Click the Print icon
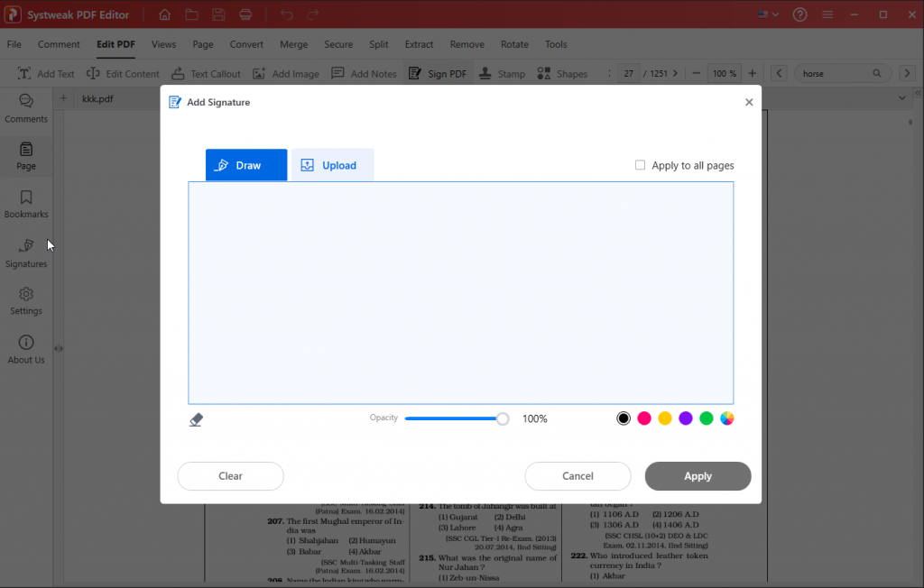Viewport: 924px width, 588px height. coord(244,14)
